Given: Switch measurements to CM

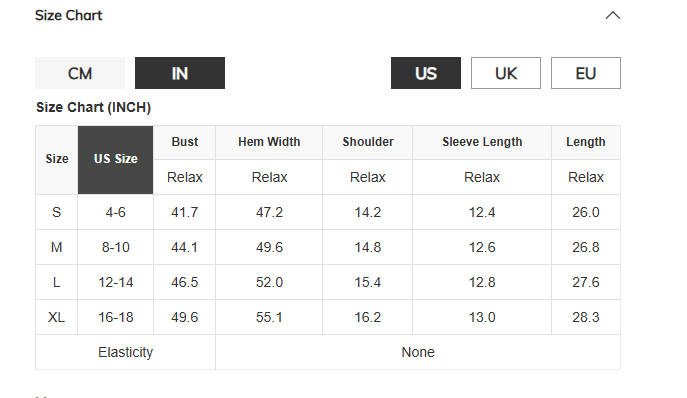Looking at the screenshot, I should point(80,73).
